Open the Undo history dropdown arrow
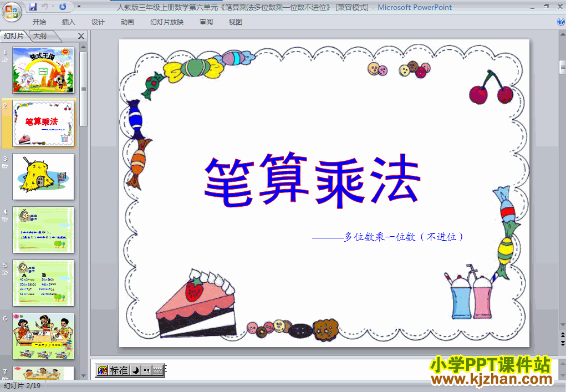Image resolution: width=566 pixels, height=392 pixels. [x=53, y=7]
